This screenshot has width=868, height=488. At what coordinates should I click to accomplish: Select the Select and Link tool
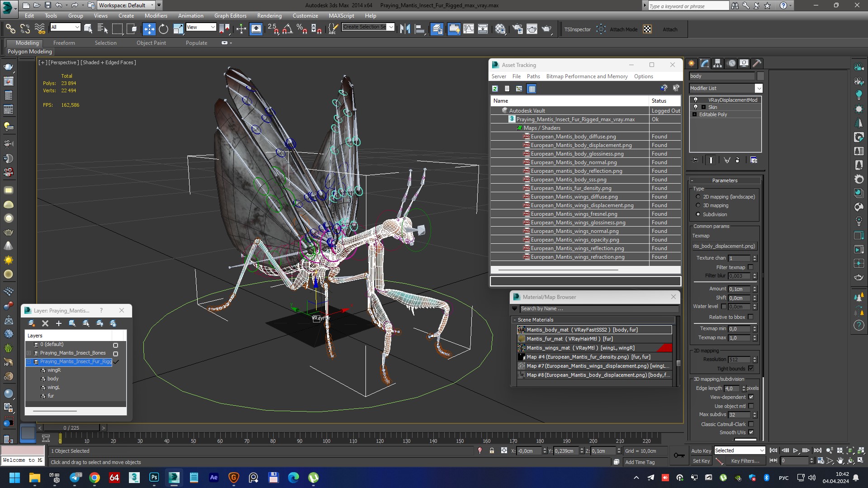tap(10, 29)
